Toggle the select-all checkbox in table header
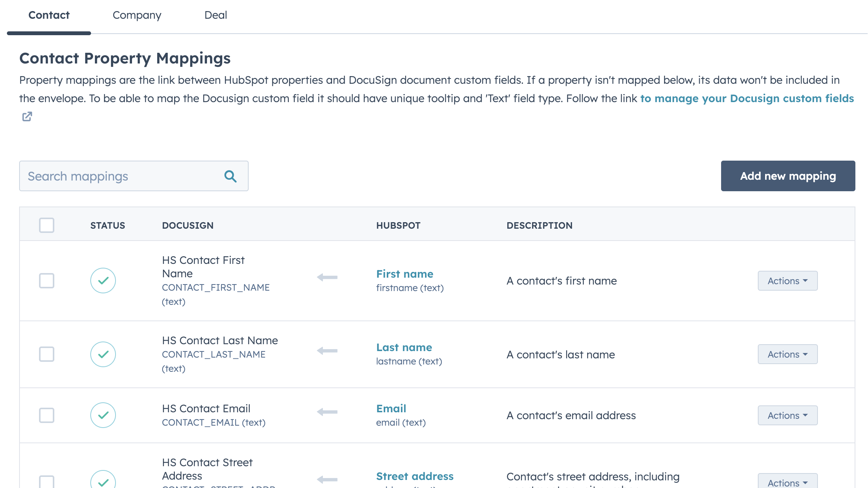Image resolution: width=868 pixels, height=488 pixels. [x=47, y=225]
